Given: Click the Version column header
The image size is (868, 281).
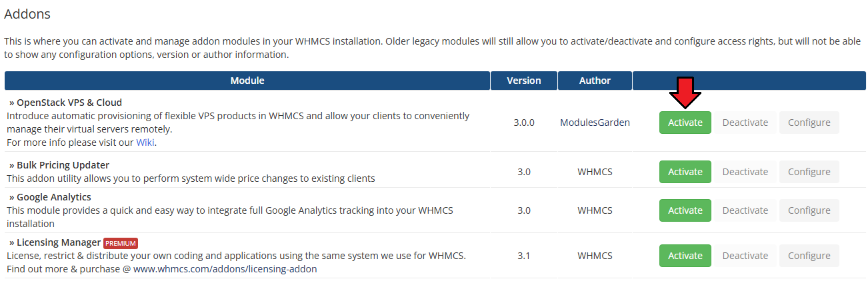Looking at the screenshot, I should (x=524, y=81).
